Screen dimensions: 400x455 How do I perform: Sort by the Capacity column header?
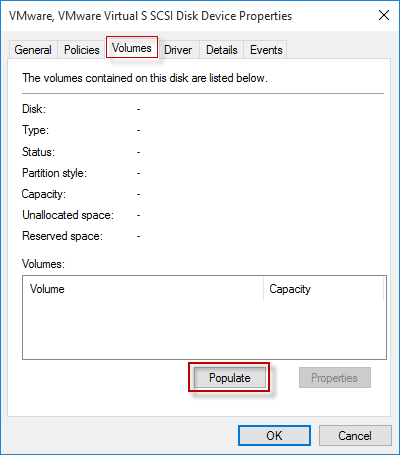323,289
